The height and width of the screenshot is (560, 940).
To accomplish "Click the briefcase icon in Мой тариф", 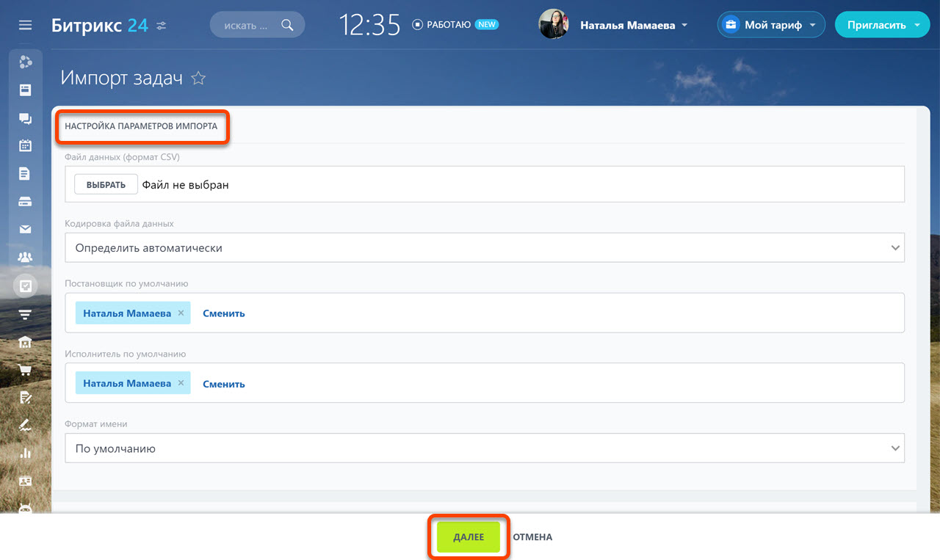I will (731, 25).
